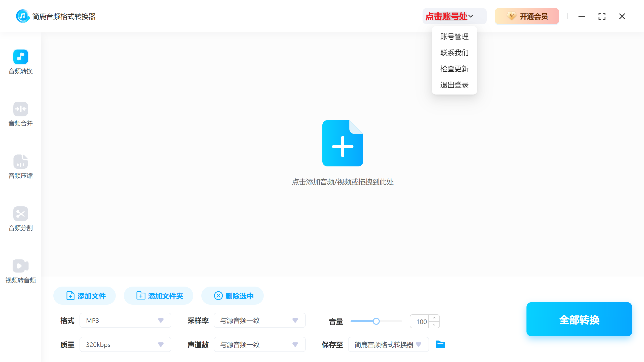The width and height of the screenshot is (644, 362).
Task: Open the output folder browse icon near 保存至
Action: (x=440, y=344)
